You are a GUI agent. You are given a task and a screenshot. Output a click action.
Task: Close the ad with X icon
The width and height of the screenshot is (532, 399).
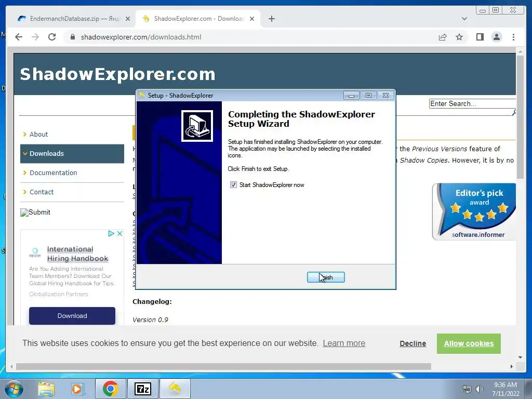coord(120,233)
